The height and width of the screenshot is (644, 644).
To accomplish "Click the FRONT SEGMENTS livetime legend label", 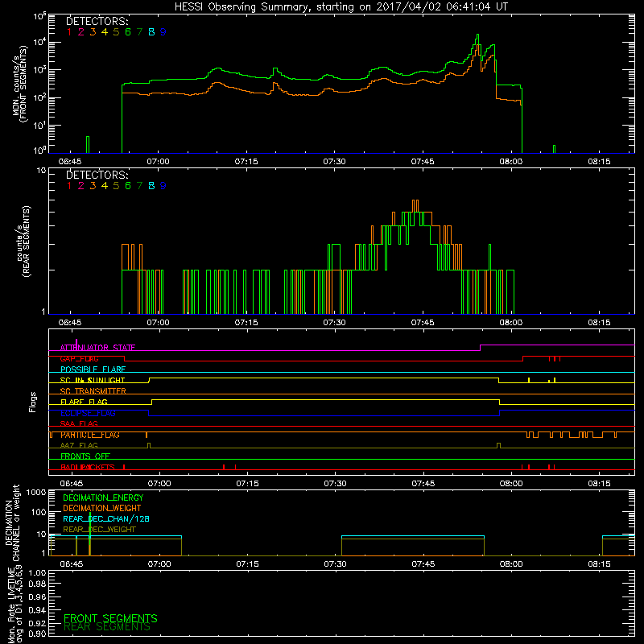I will point(110,618).
